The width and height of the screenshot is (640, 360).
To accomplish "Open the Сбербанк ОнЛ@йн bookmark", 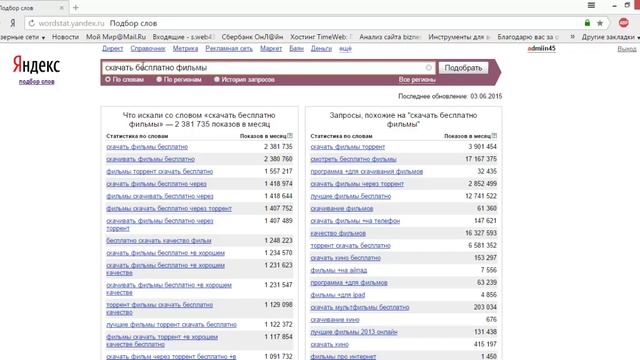I will point(252,37).
